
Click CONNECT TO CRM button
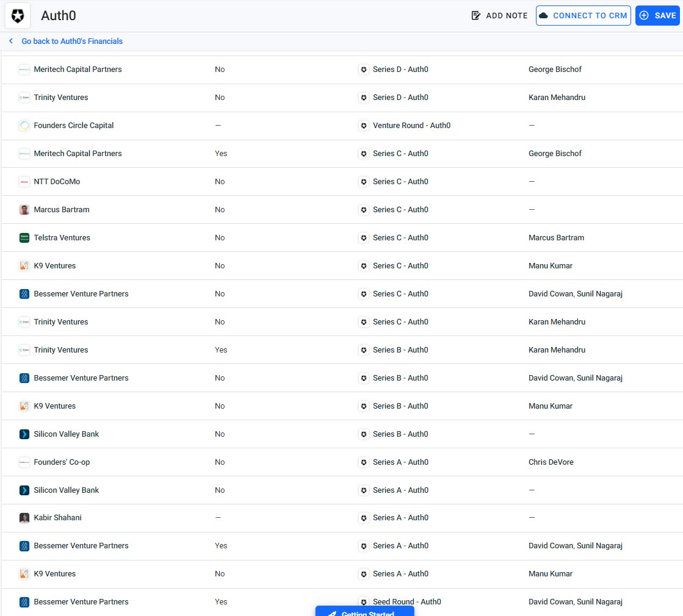[x=584, y=16]
